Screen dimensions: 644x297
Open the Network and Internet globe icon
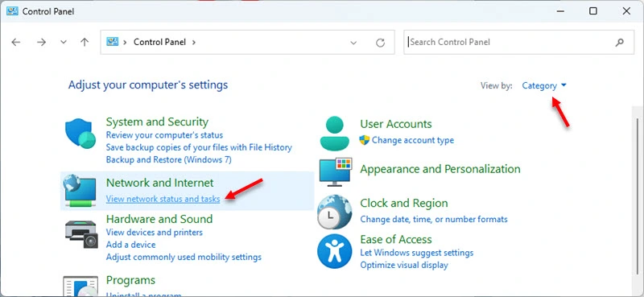[x=80, y=191]
